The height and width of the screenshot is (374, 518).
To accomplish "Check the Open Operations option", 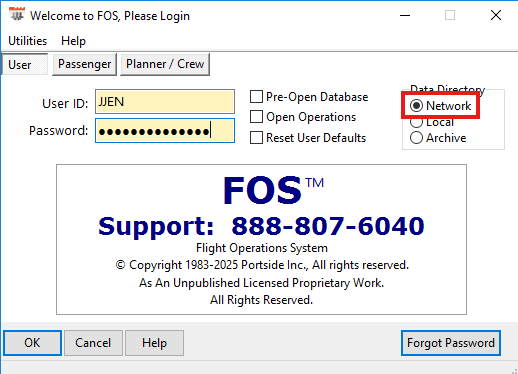I will 256,117.
